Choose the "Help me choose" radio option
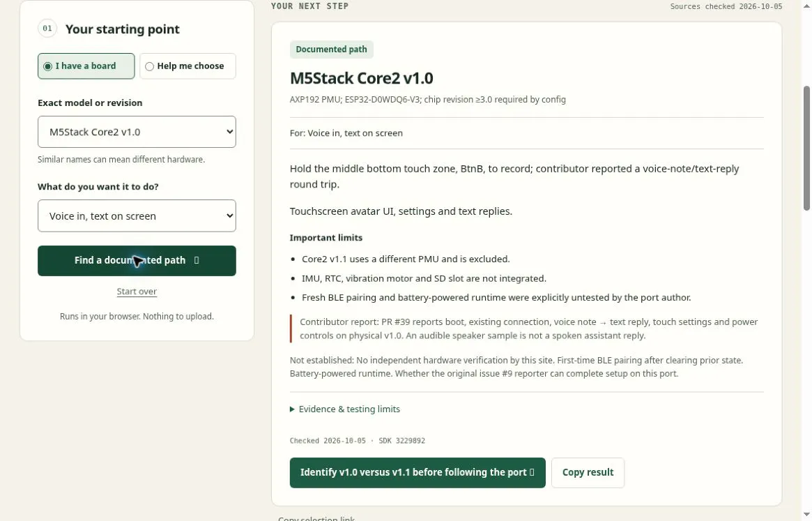Image resolution: width=812 pixels, height=521 pixels. (187, 66)
